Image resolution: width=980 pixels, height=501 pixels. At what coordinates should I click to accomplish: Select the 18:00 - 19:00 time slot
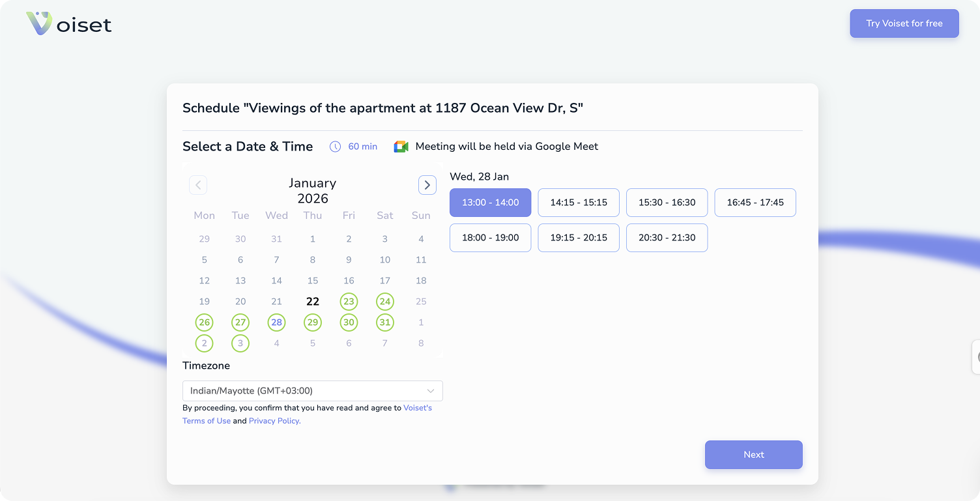(490, 238)
